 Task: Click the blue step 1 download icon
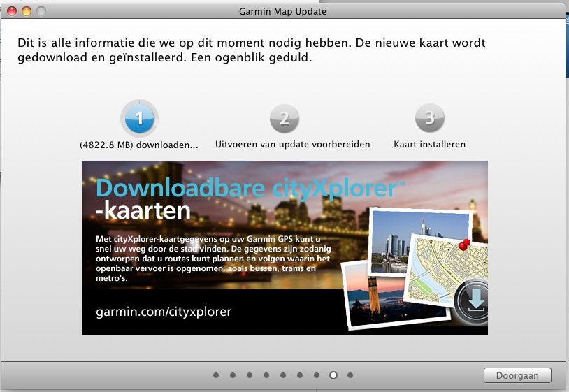pyautogui.click(x=139, y=118)
